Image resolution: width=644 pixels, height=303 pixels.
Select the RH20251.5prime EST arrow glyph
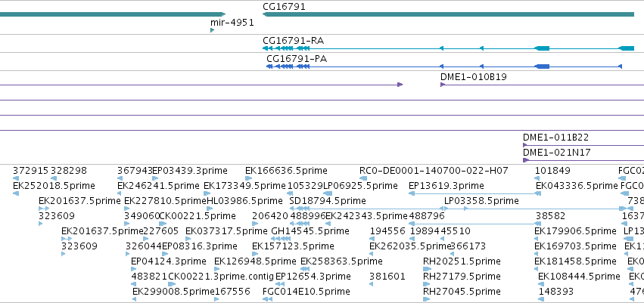pos(427,269)
